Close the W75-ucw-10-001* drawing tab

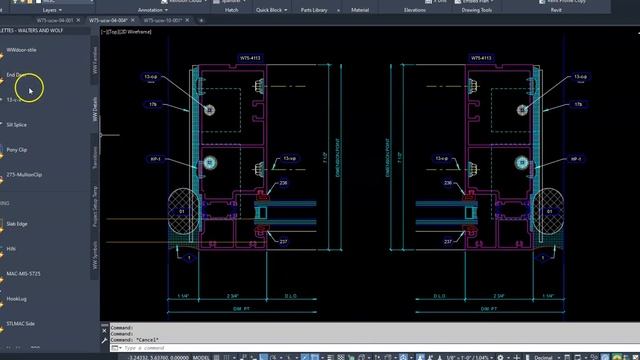click(x=187, y=20)
